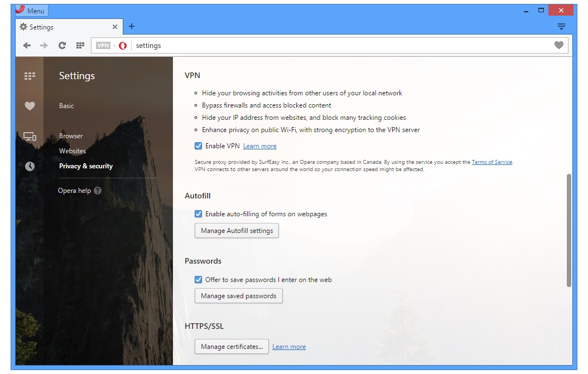Viewport: 588px width, 374px height.
Task: Open Speed Dial grid icon in toolbar
Action: tap(80, 45)
